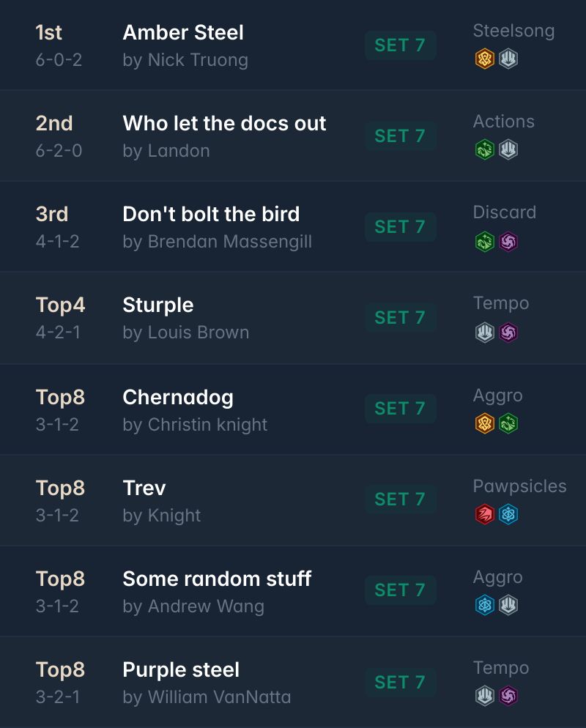Click the blue icon in Some random stuff row
586x728 pixels.
point(484,605)
